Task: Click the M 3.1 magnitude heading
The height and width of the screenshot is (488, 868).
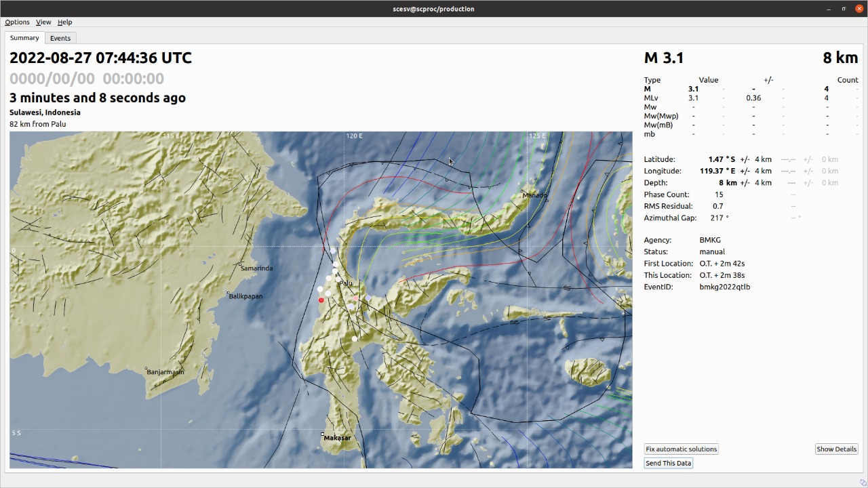Action: [x=664, y=58]
